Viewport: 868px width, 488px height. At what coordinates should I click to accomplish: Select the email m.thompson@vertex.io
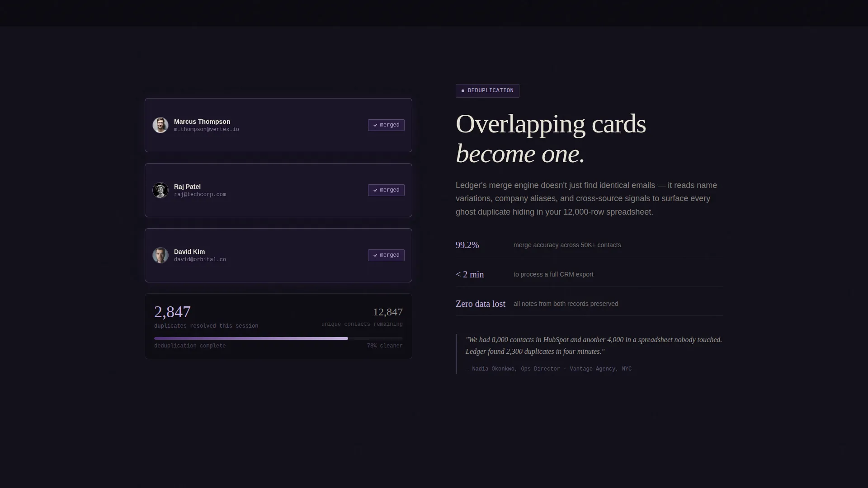[x=207, y=130]
